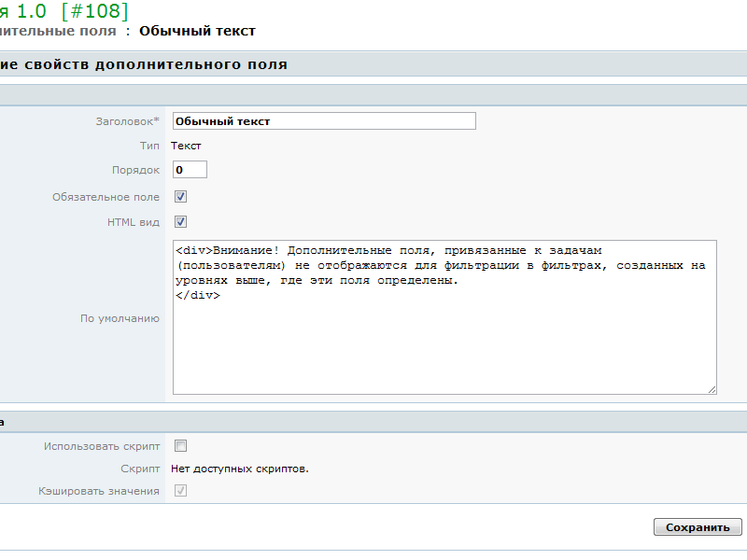Open the [#108] title link
The width and height of the screenshot is (747, 560).
(94, 10)
